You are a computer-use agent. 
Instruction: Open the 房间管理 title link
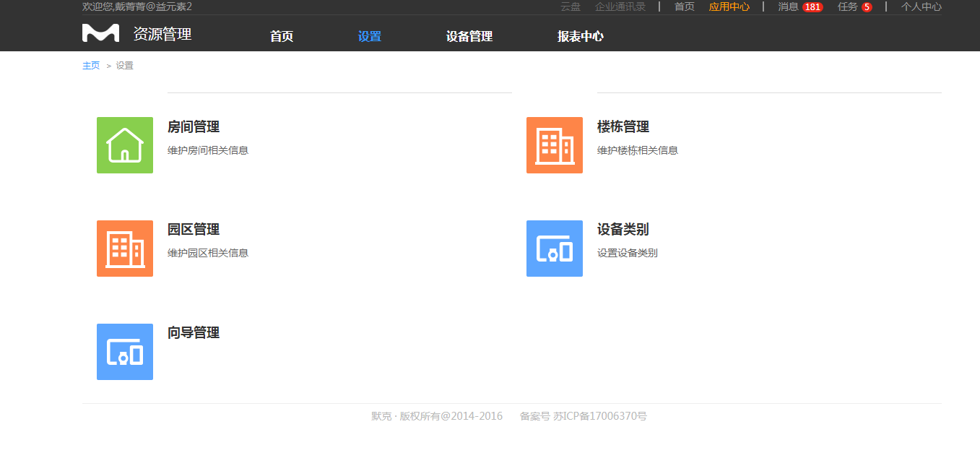[194, 127]
